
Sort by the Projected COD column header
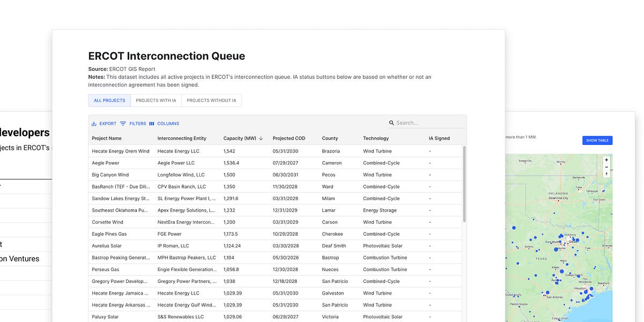coord(289,138)
